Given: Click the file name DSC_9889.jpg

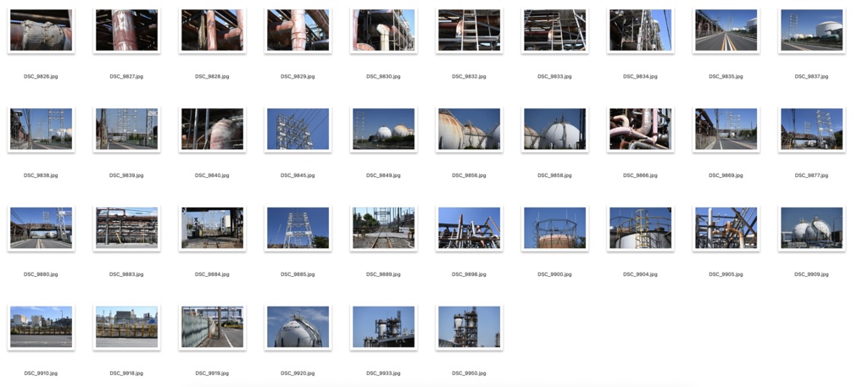Looking at the screenshot, I should (384, 274).
